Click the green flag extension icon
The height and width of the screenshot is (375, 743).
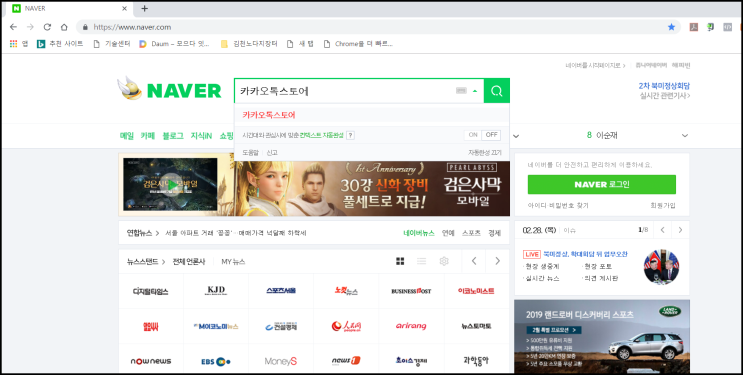click(x=710, y=27)
